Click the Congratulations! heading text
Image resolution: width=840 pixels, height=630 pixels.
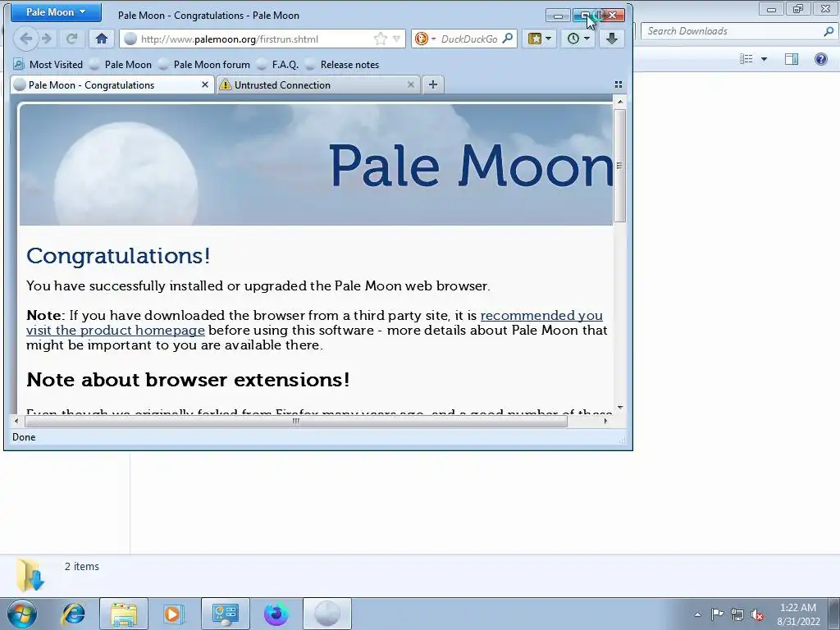[118, 256]
